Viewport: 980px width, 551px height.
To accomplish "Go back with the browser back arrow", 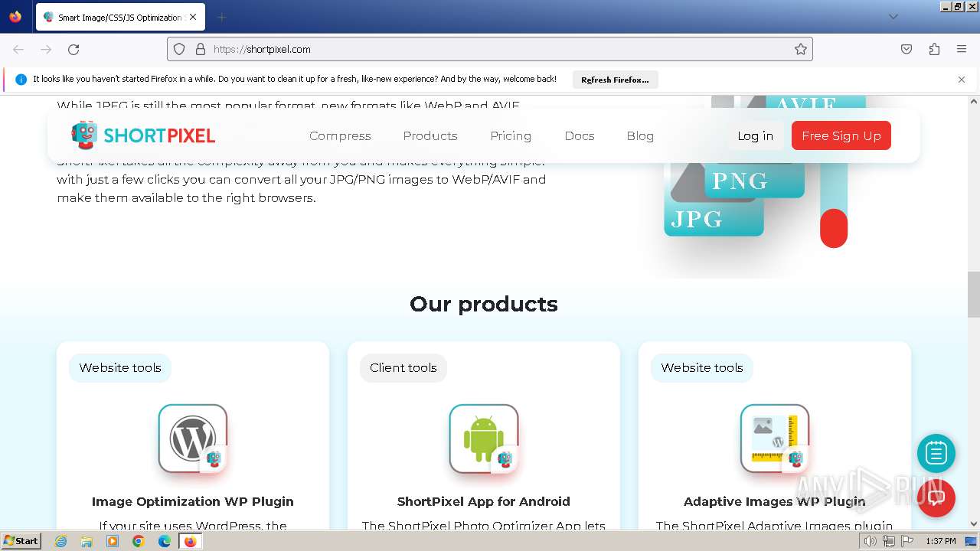I will [18, 49].
